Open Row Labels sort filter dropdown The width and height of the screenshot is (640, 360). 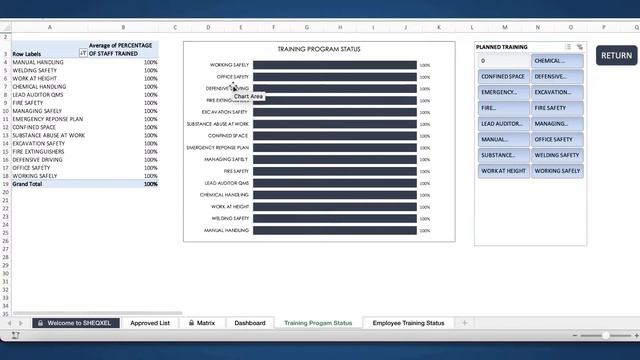click(x=83, y=53)
